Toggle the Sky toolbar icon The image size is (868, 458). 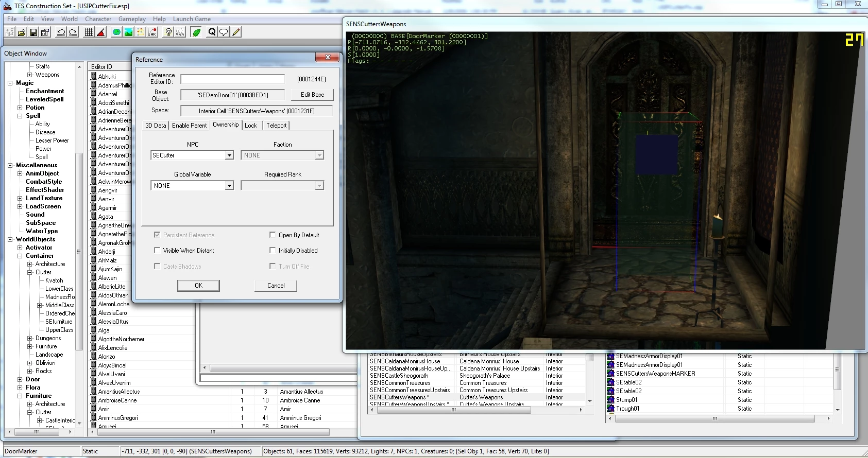pos(180,32)
